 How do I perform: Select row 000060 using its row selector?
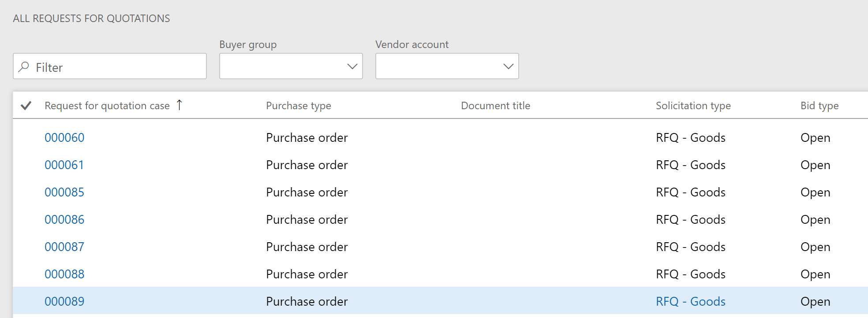point(26,138)
